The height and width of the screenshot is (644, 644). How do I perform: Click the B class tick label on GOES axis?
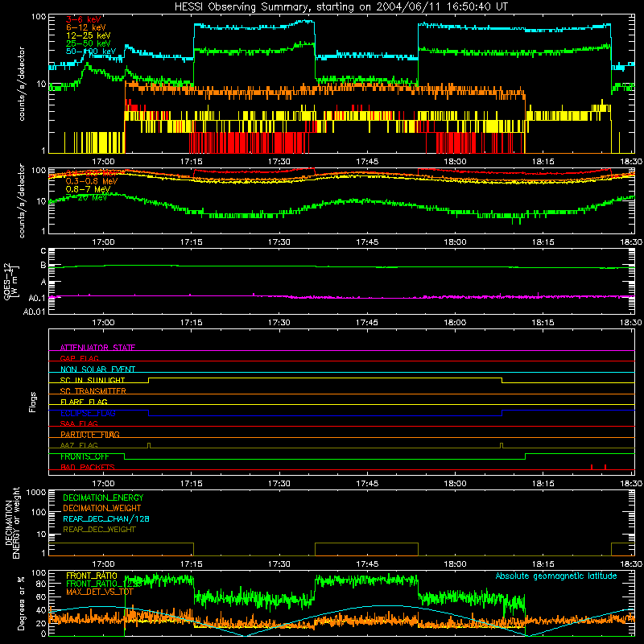[x=43, y=266]
